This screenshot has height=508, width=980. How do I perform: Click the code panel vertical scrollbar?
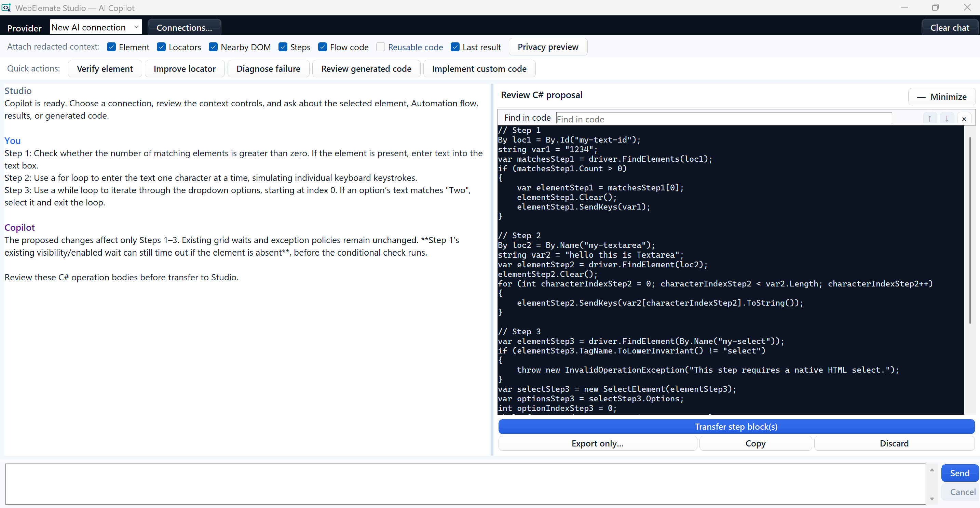[970, 231]
